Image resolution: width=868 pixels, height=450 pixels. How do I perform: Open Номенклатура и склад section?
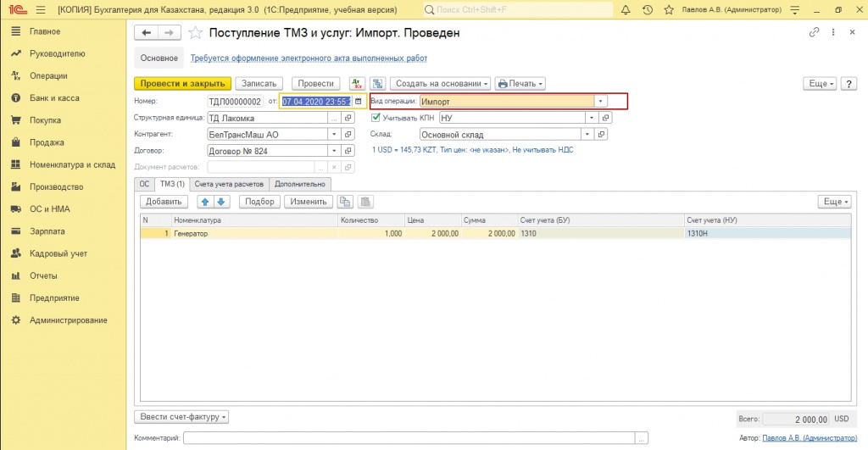point(73,164)
